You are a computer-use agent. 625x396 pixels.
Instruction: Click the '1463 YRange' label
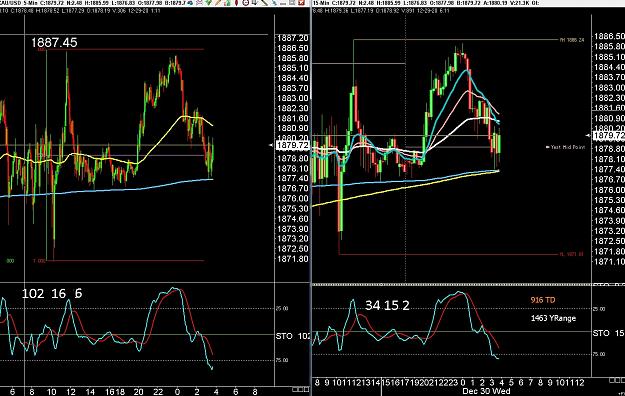pos(553,318)
